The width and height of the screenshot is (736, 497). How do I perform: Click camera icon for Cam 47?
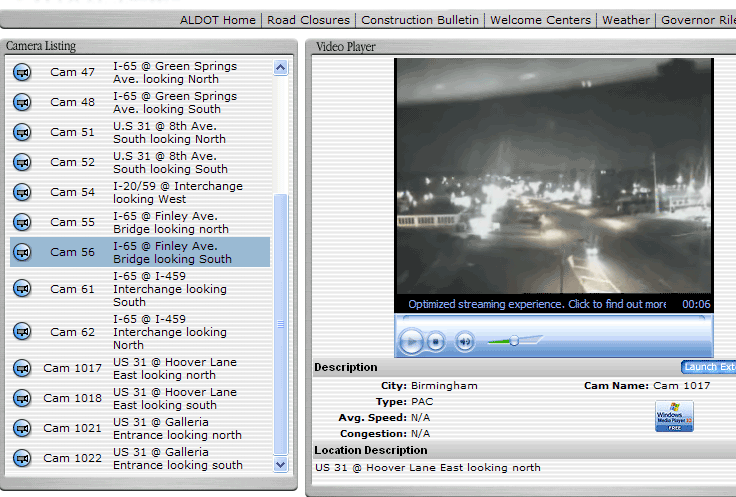pos(22,72)
